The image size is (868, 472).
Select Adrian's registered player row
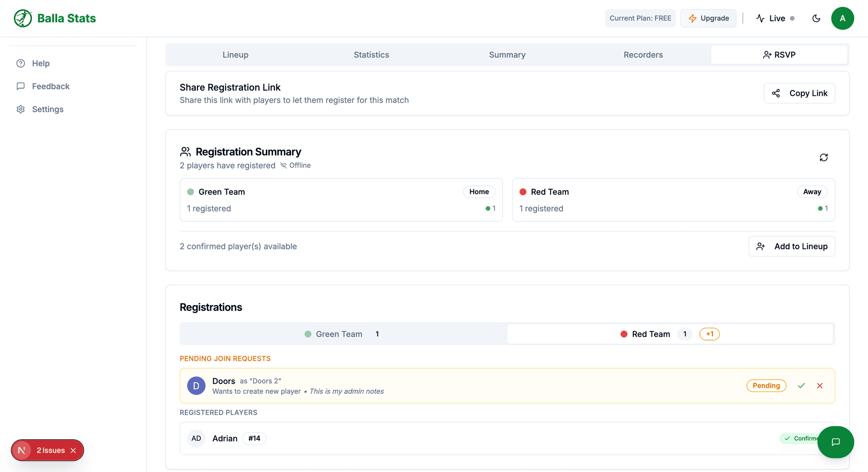(x=452, y=438)
